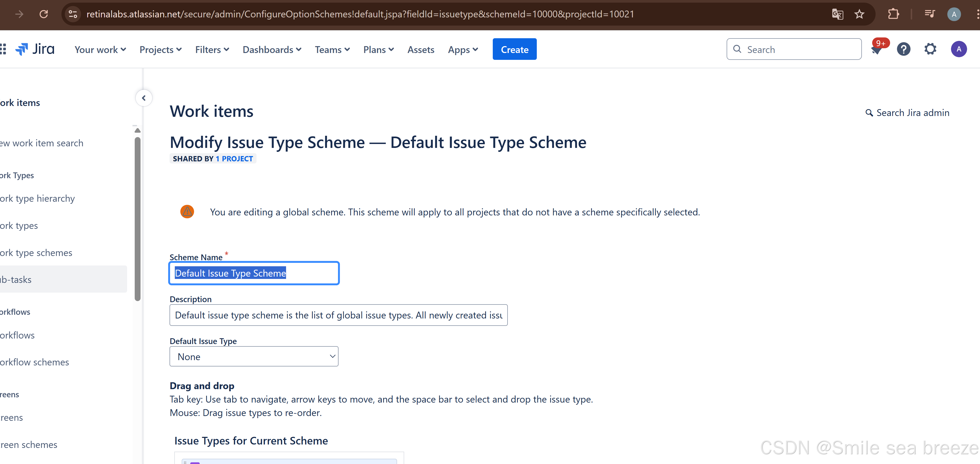Open the 1 PROJECT link

click(234, 159)
